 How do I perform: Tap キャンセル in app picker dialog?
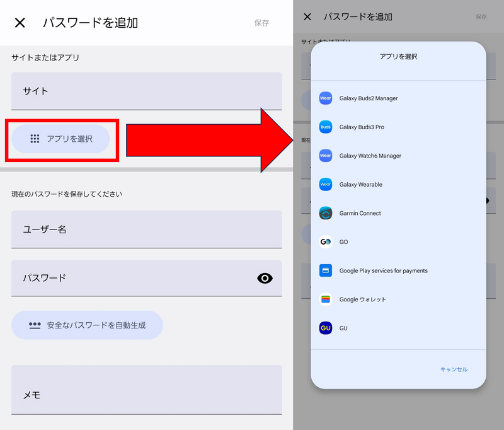pos(454,369)
